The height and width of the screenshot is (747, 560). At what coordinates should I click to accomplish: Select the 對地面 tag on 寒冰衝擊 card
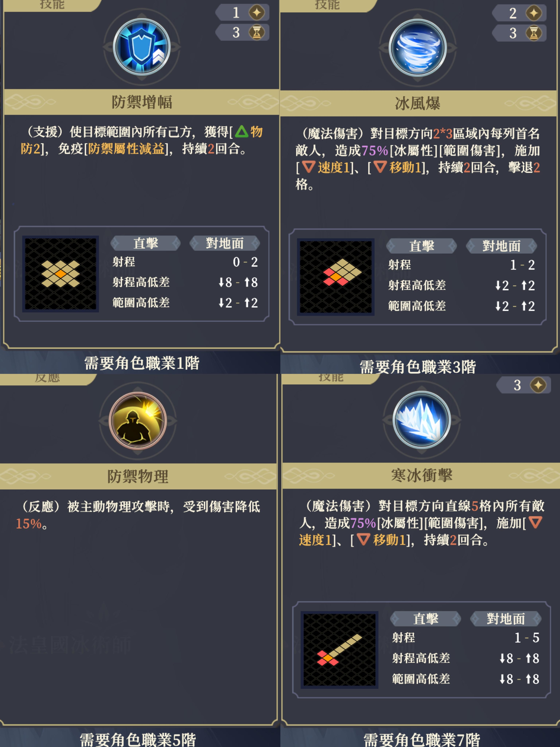click(506, 619)
